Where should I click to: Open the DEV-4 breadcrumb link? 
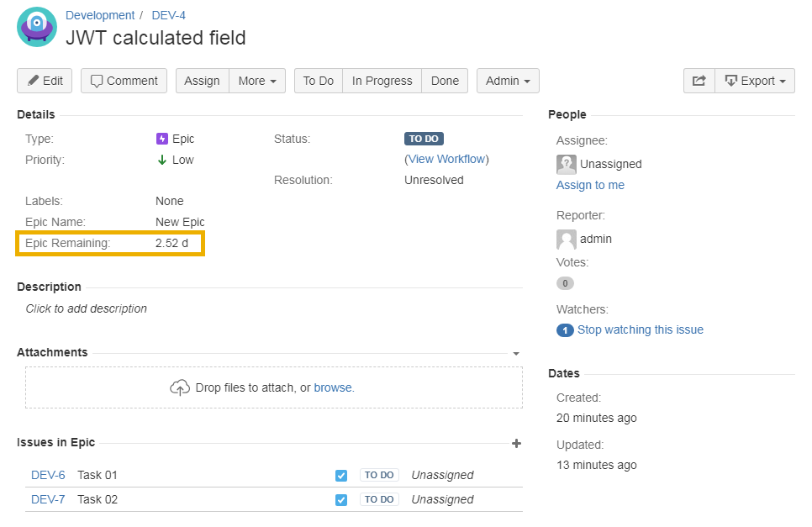tap(168, 15)
